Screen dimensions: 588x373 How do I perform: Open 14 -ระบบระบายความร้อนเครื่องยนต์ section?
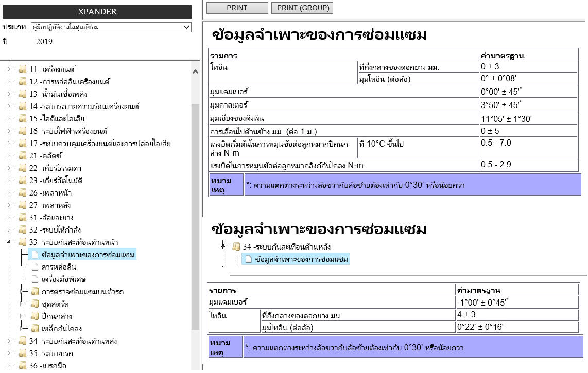coord(84,106)
